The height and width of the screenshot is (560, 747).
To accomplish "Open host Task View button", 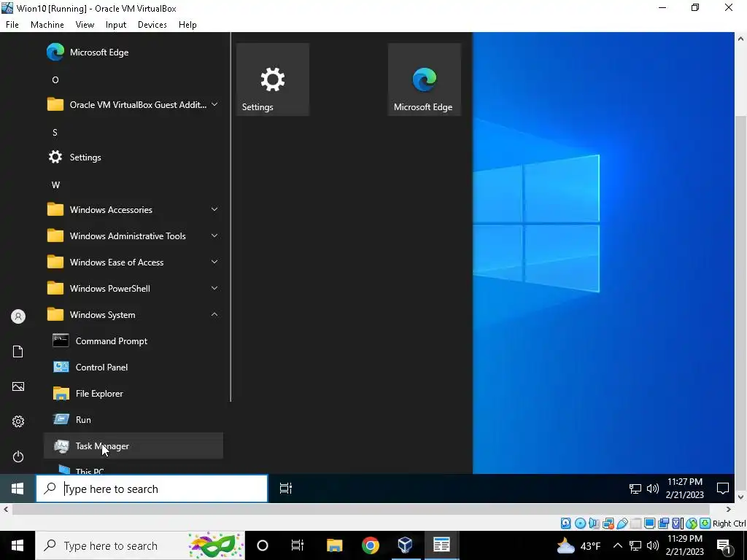I will tap(298, 545).
